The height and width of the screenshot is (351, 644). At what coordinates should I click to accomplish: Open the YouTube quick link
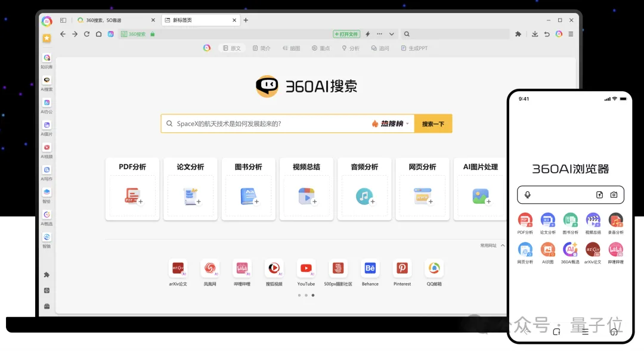(x=306, y=269)
